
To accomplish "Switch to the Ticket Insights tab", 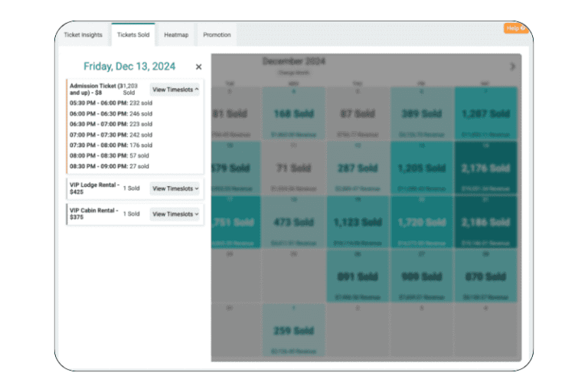I will click(83, 35).
